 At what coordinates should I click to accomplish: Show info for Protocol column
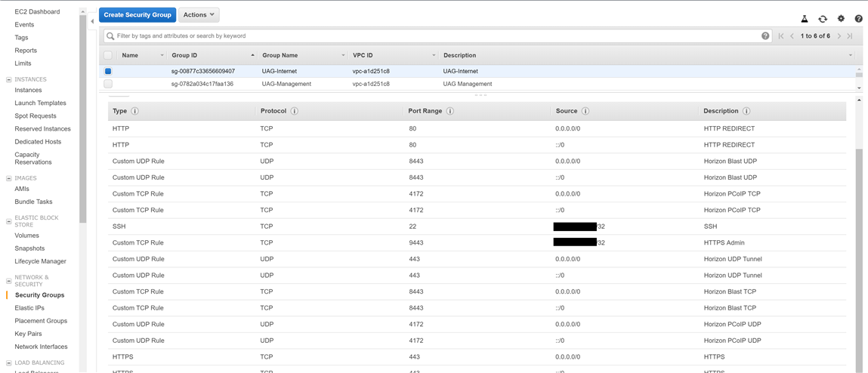(294, 111)
